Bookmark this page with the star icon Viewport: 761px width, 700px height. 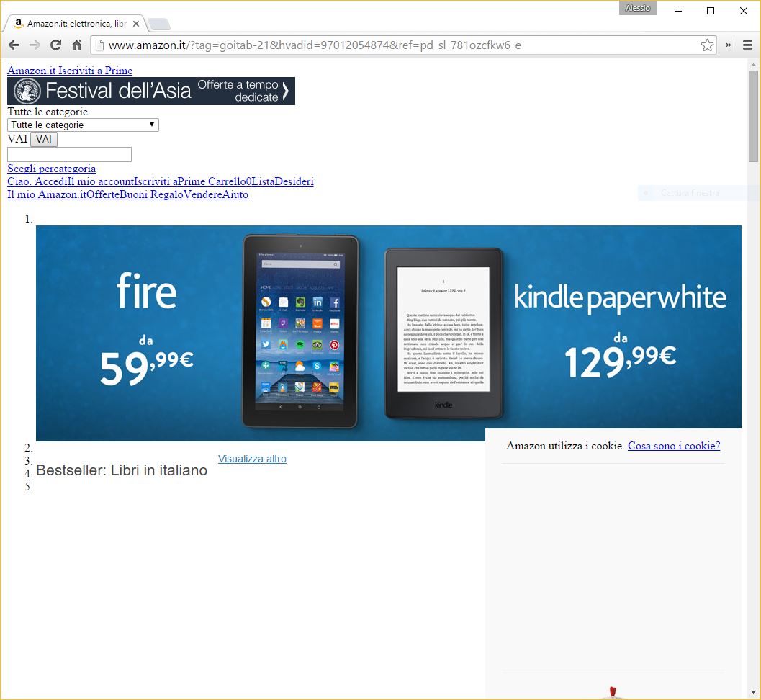707,45
